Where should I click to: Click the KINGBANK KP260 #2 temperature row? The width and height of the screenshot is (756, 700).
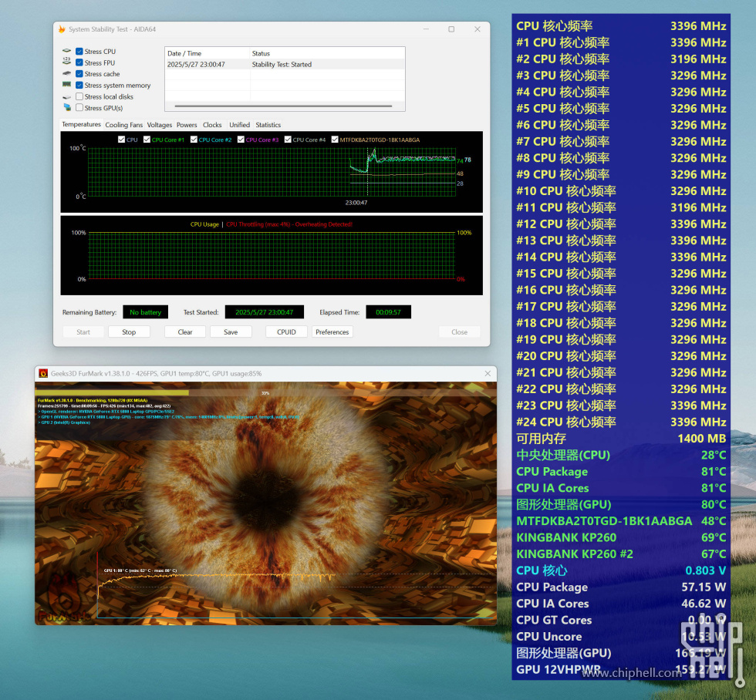pos(621,554)
